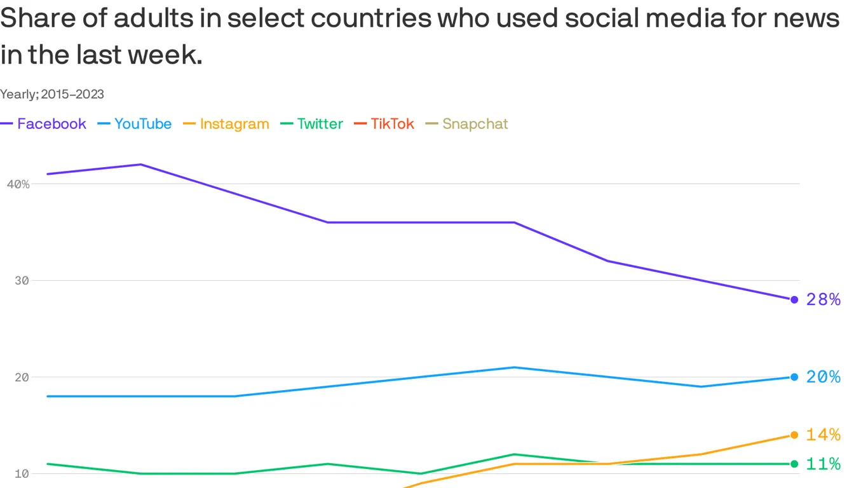Click the 40% y-axis label

(18, 184)
